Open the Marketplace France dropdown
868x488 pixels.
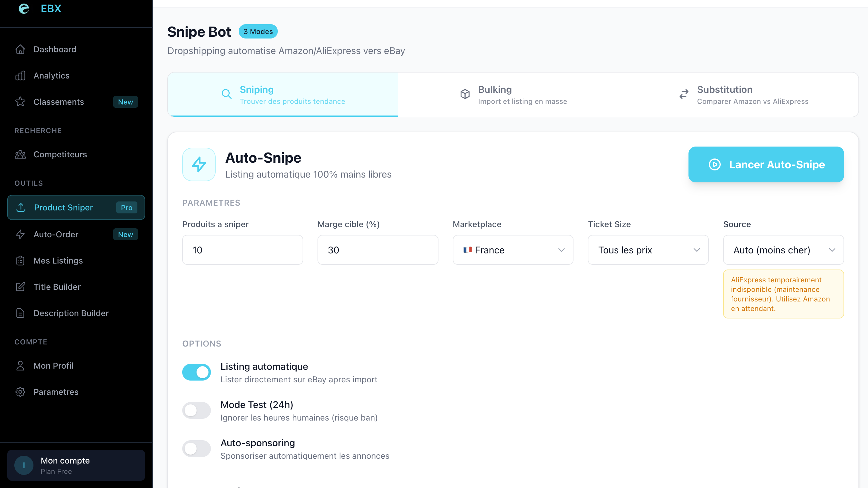513,250
